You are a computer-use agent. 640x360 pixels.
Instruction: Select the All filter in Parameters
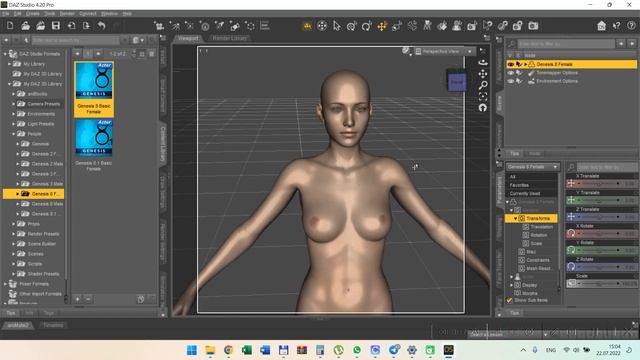513,177
